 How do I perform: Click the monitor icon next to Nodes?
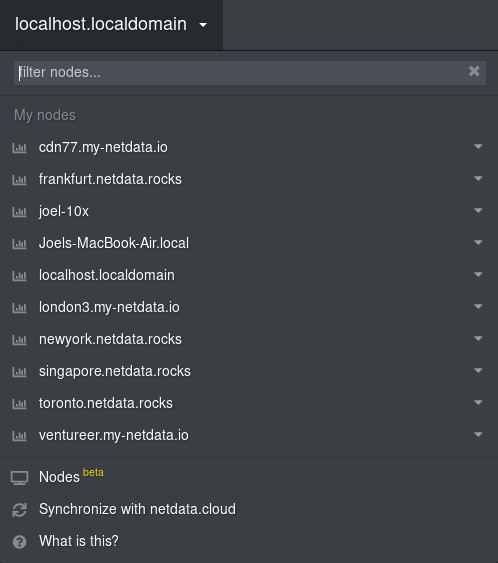pos(19,478)
